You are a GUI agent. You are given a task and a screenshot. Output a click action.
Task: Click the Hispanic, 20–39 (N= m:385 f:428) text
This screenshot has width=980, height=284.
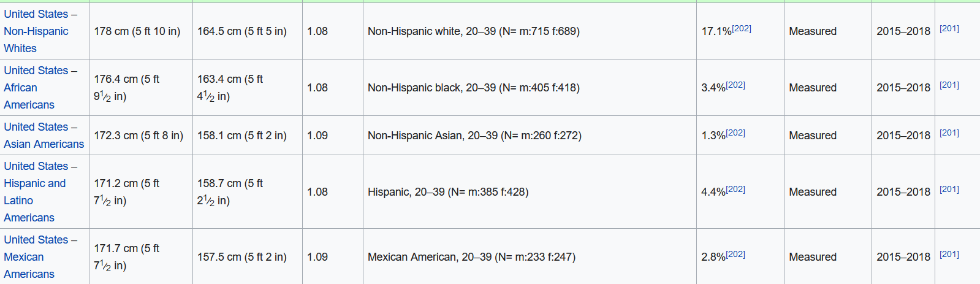pos(448,192)
